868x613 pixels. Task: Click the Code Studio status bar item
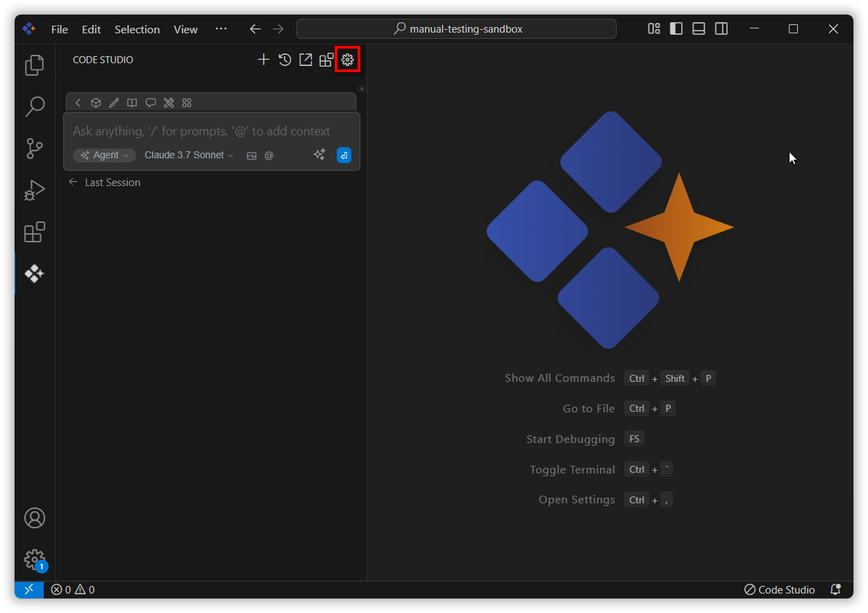coord(779,589)
